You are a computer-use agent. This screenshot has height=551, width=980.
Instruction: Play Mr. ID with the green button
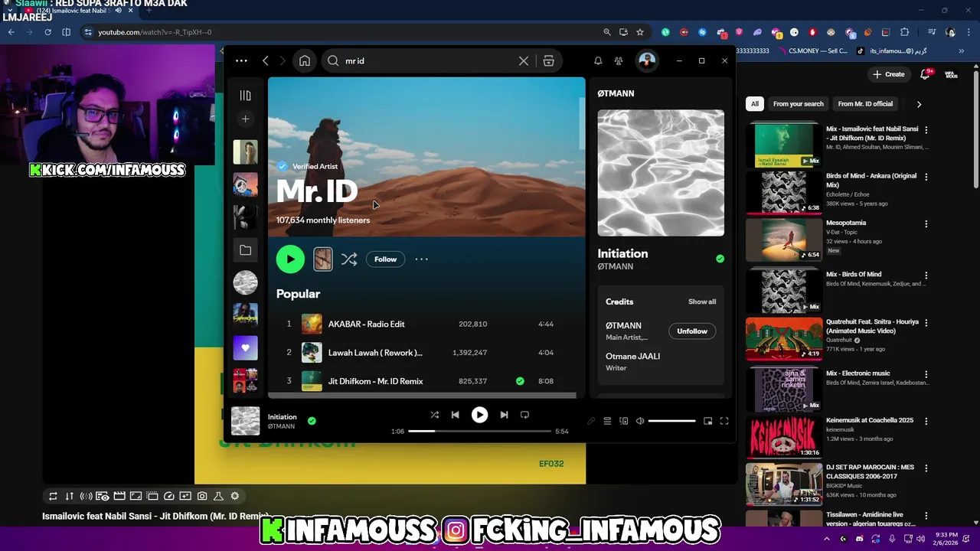[x=290, y=259]
